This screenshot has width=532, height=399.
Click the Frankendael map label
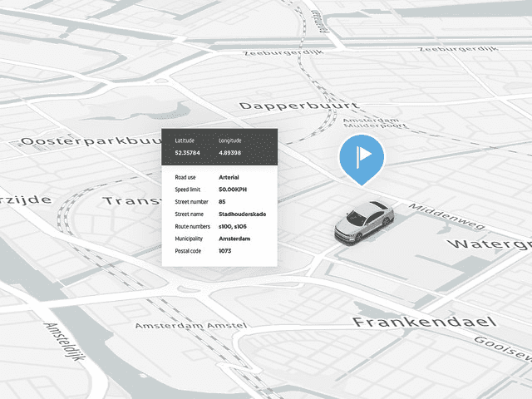424,322
